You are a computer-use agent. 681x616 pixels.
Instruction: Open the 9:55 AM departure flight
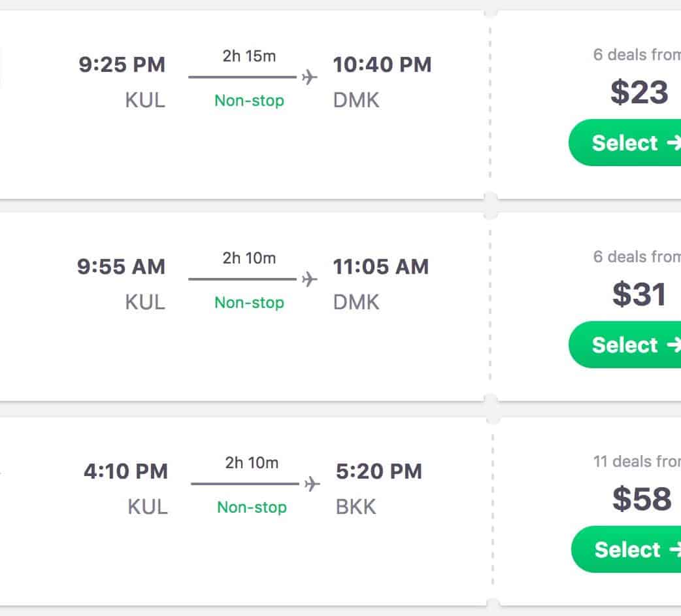(122, 267)
